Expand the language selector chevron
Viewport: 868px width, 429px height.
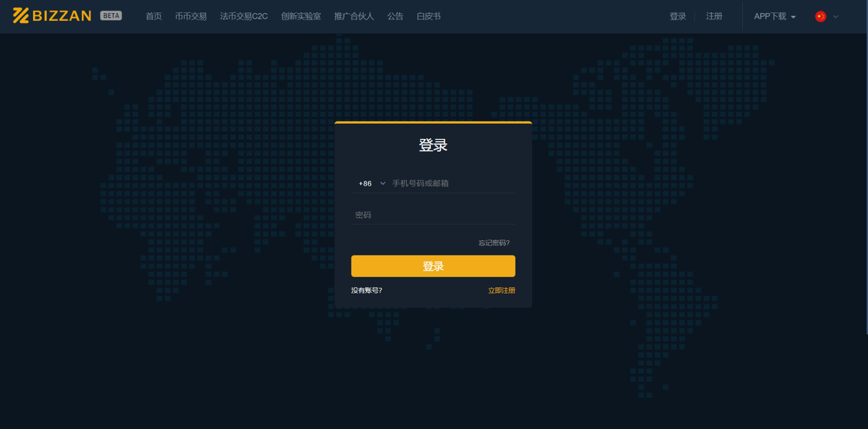point(836,17)
